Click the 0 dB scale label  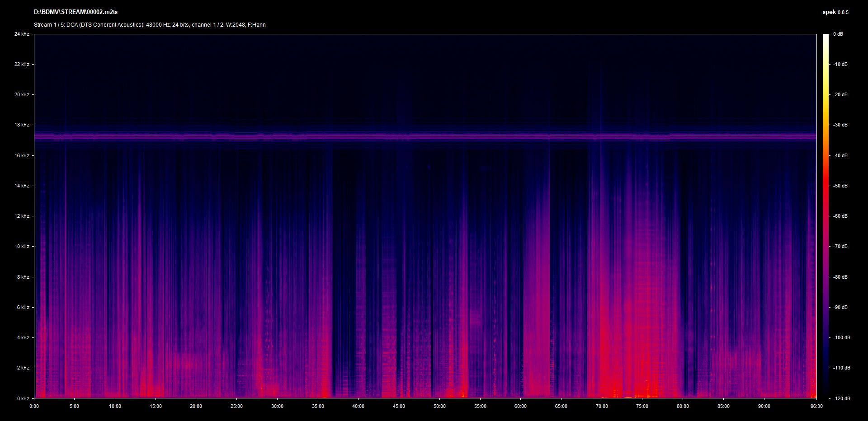tap(838, 34)
